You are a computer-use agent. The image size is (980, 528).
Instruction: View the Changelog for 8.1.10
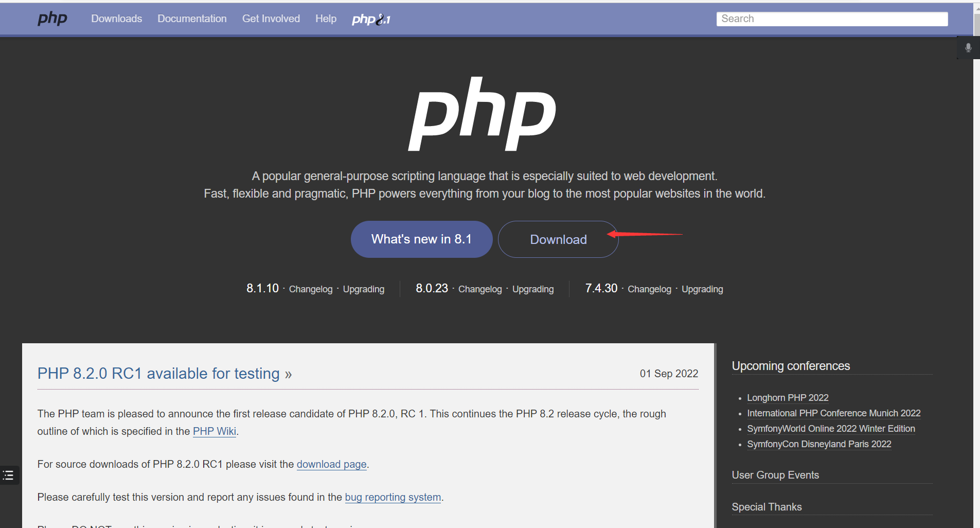coord(311,289)
